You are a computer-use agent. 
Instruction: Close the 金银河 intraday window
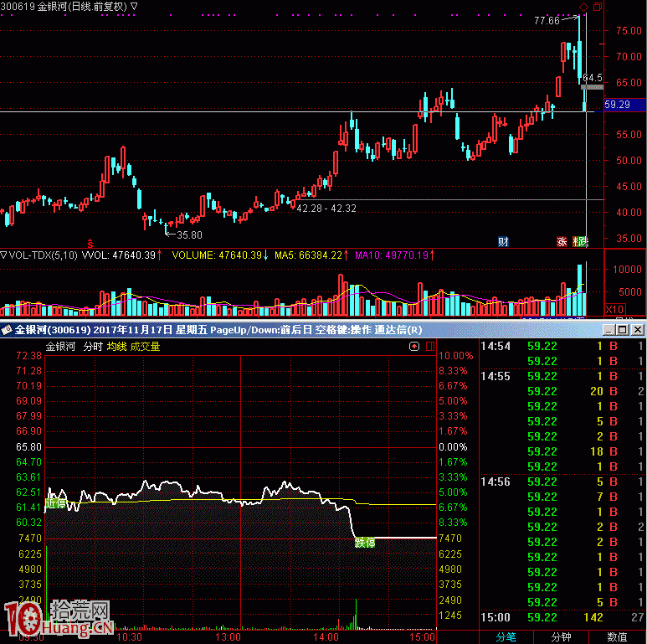[x=638, y=329]
